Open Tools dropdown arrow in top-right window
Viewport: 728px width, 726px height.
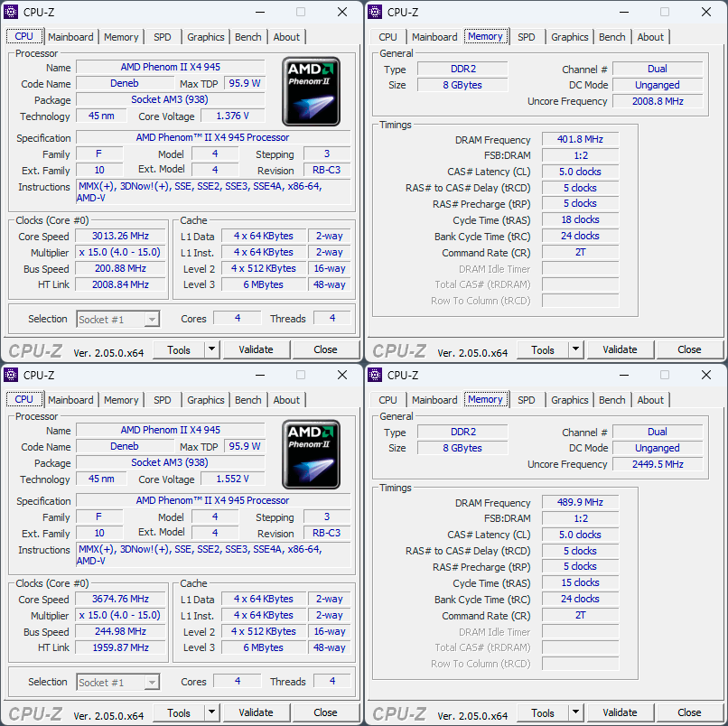[575, 349]
